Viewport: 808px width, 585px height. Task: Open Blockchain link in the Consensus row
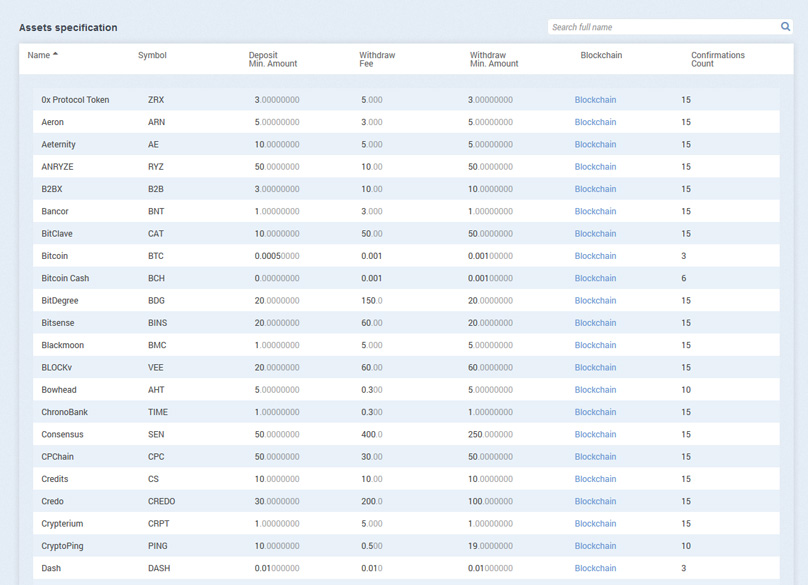pyautogui.click(x=595, y=434)
